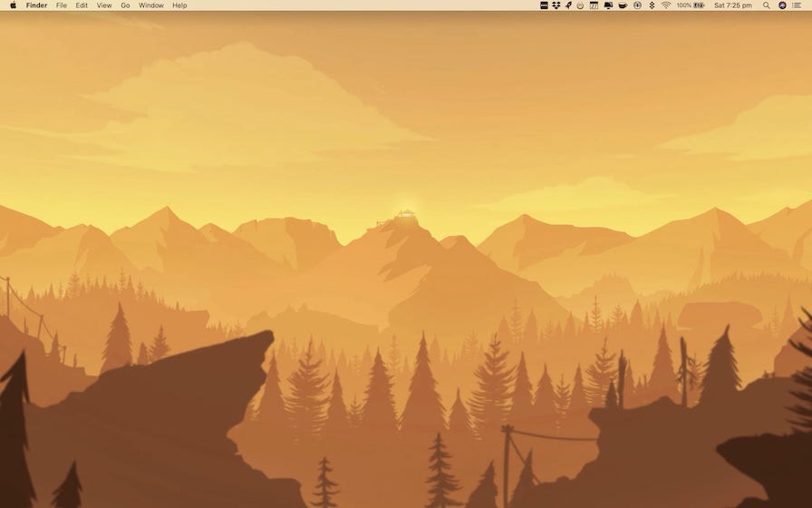Open the File menu
Viewport: 812px width, 508px height.
(x=62, y=5)
